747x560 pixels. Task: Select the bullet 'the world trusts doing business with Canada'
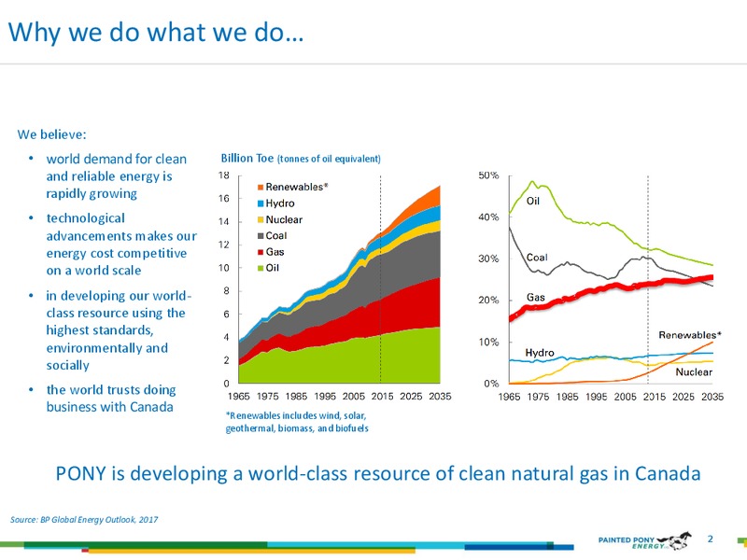pos(110,399)
